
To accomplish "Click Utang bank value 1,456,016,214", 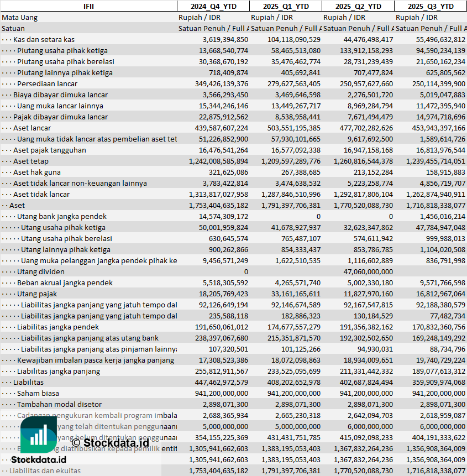I will [443, 217].
